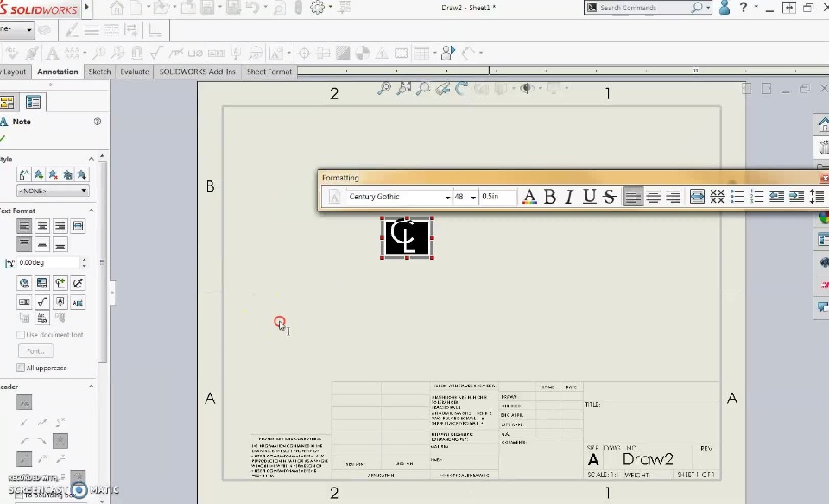Select top vertical alignment in Text Format
This screenshot has width=829, height=504.
point(24,244)
